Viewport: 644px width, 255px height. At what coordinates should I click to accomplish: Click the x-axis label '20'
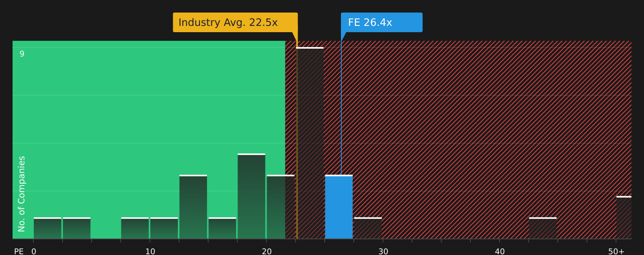click(x=267, y=251)
